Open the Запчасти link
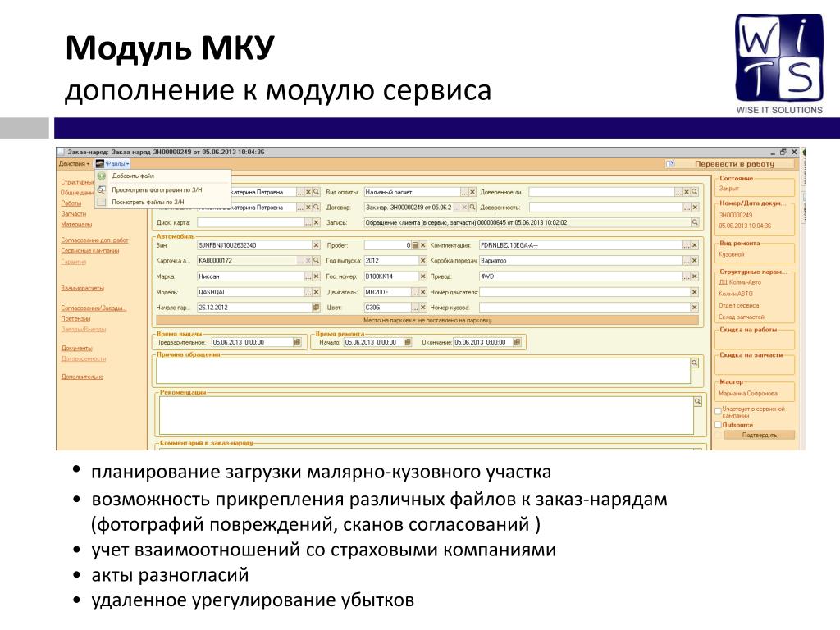 coord(73,214)
